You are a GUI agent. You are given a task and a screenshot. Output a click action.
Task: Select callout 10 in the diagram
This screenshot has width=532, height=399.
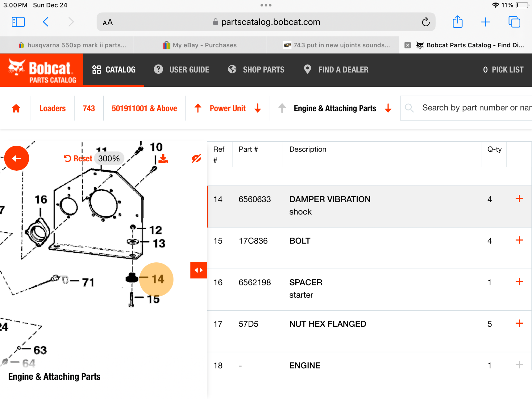point(156,147)
